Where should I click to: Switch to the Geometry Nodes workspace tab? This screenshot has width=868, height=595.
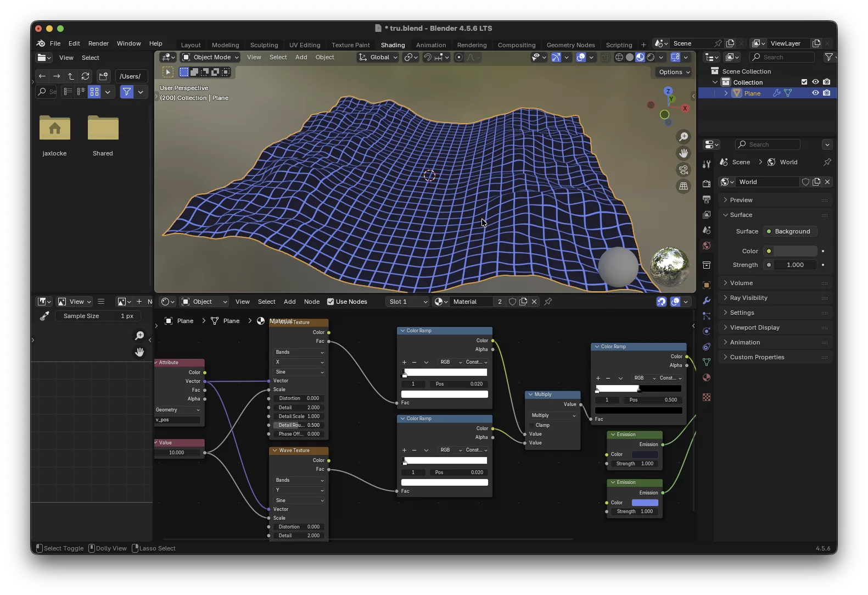[570, 45]
